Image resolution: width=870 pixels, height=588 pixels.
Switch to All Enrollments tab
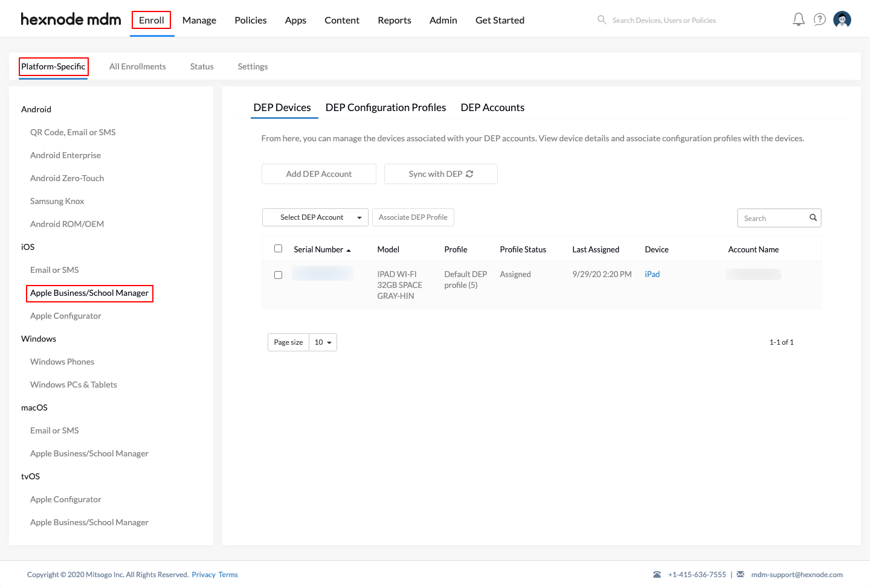tap(138, 66)
